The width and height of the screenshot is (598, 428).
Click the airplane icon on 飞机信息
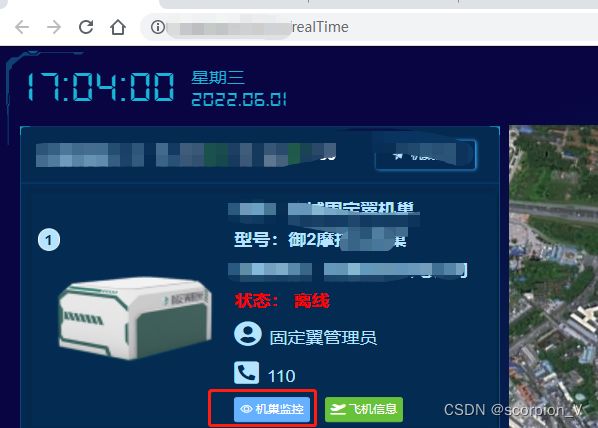tap(338, 409)
